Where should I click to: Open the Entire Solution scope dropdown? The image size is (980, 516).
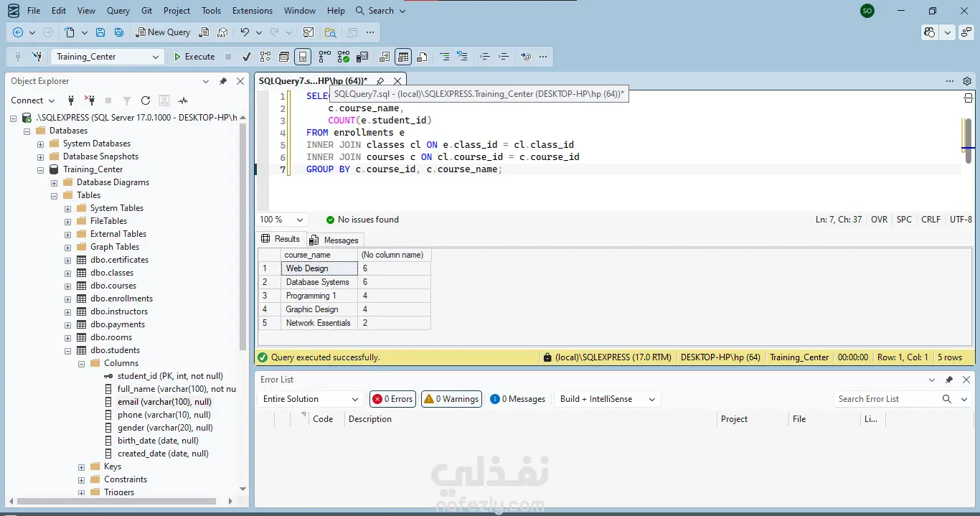click(x=311, y=399)
